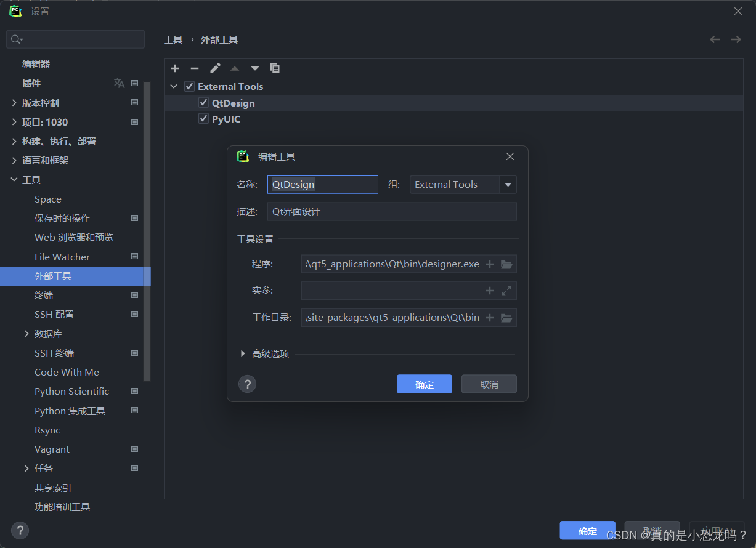Browse working directory with folder icon

pos(506,318)
